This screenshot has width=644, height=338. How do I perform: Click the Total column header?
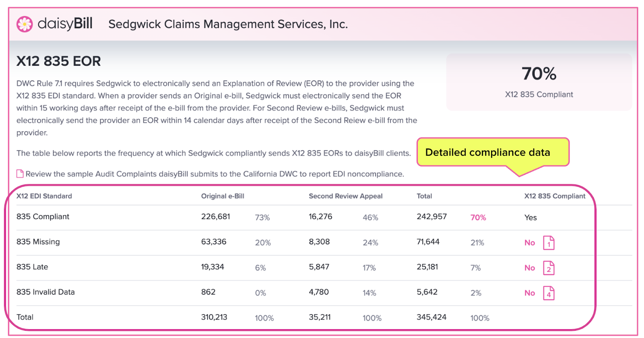[x=424, y=196]
